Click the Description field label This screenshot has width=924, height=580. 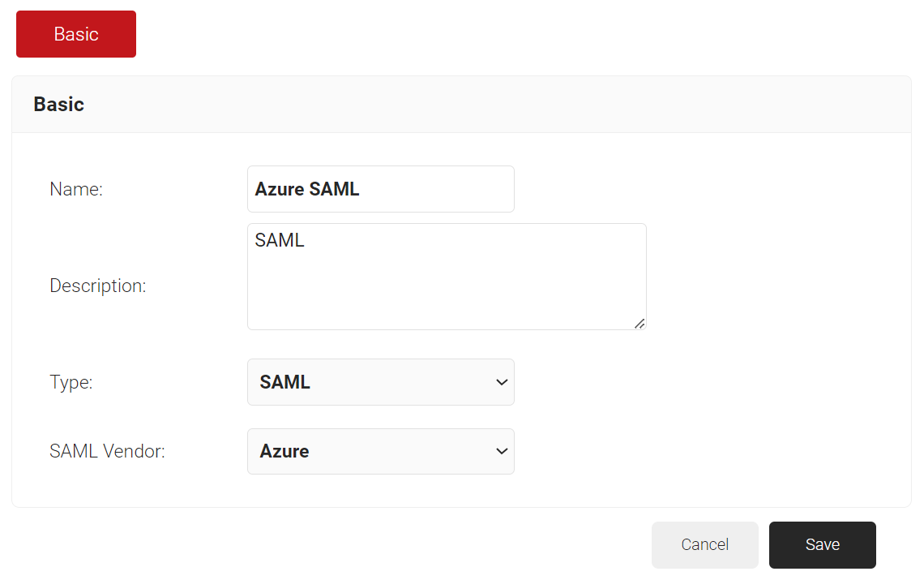tap(98, 286)
